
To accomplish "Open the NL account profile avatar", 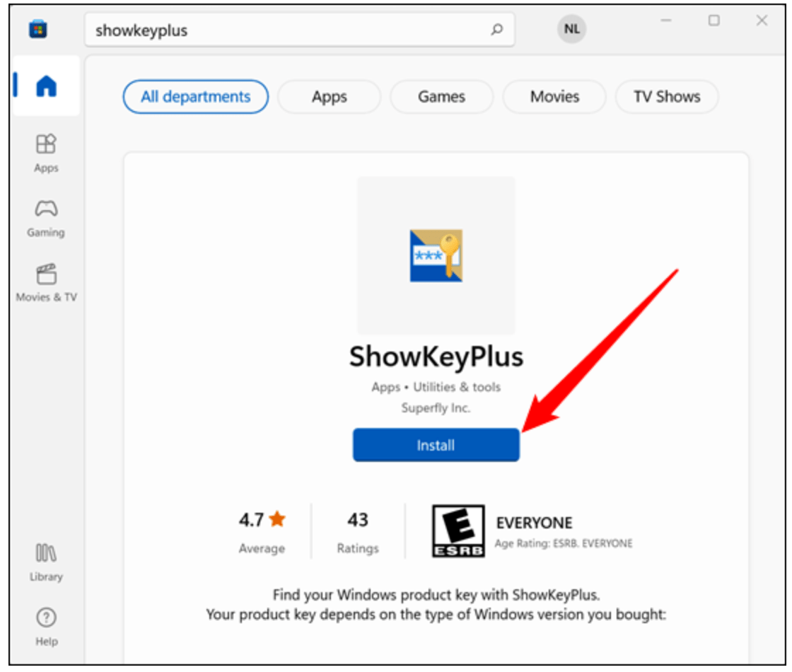I will 571,29.
